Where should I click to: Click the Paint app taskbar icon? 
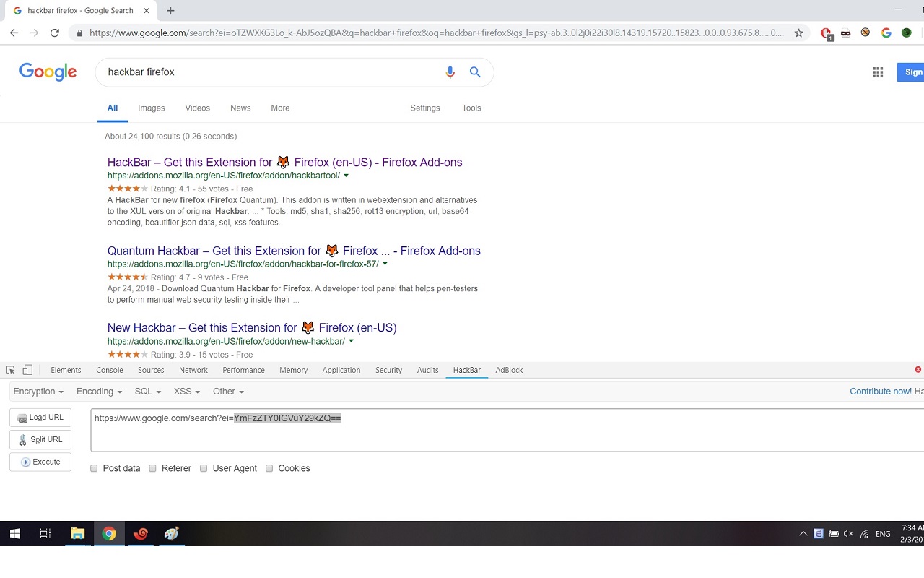point(172,534)
